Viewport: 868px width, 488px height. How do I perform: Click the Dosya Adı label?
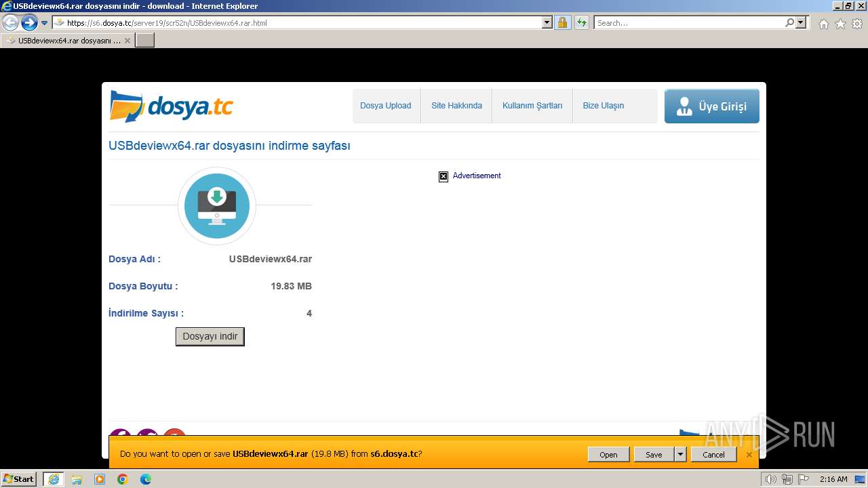coord(134,259)
